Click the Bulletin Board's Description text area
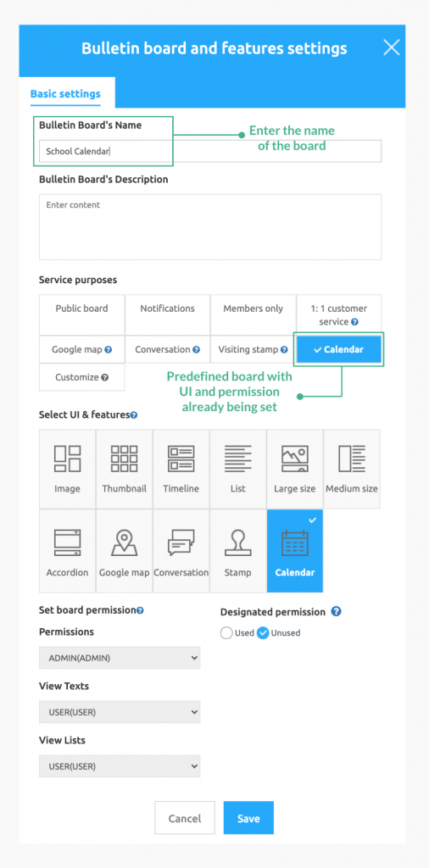 (x=210, y=227)
